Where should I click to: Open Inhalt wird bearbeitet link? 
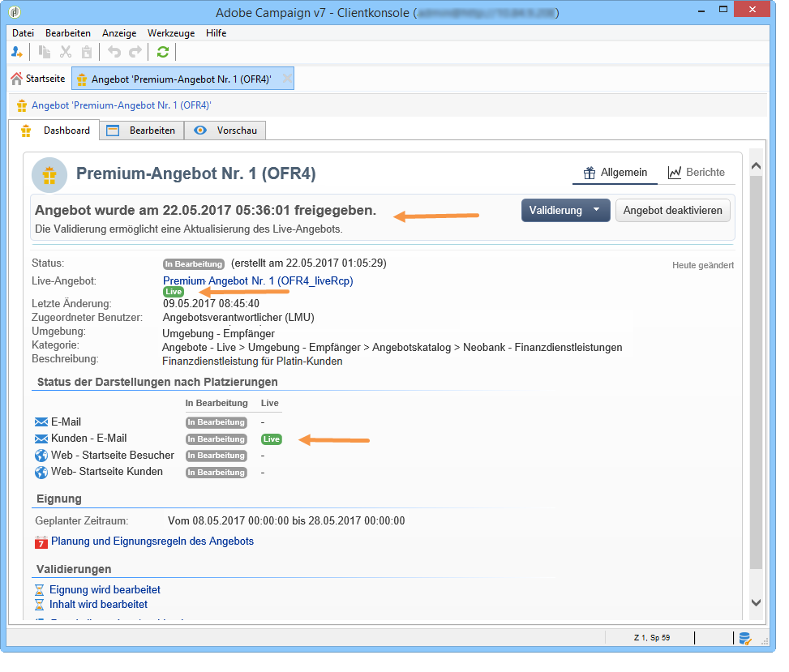pos(99,604)
